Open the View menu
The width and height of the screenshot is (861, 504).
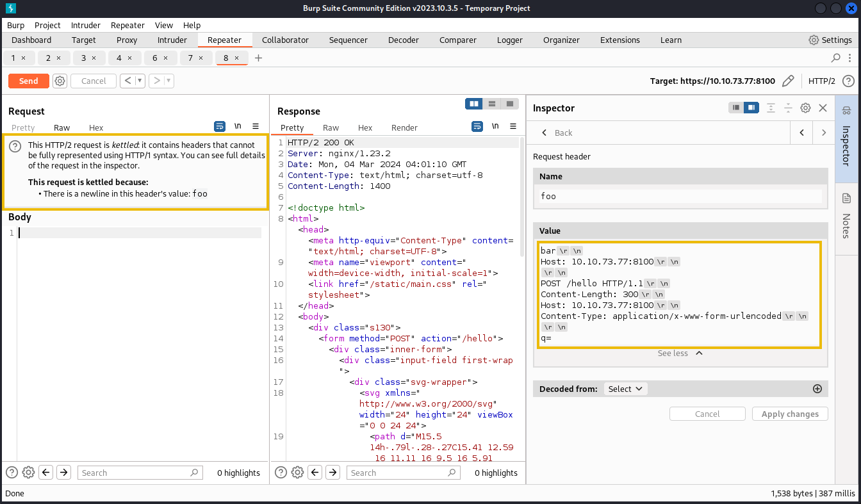tap(164, 25)
